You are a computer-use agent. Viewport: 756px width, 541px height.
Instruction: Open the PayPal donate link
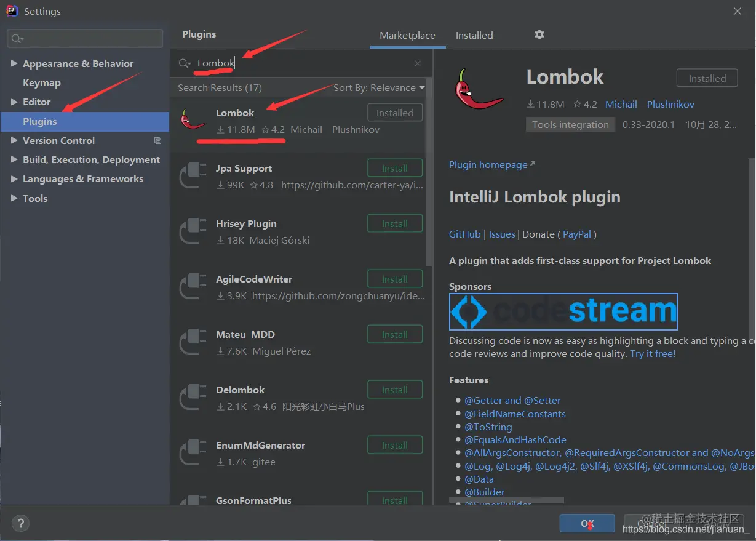pos(577,234)
